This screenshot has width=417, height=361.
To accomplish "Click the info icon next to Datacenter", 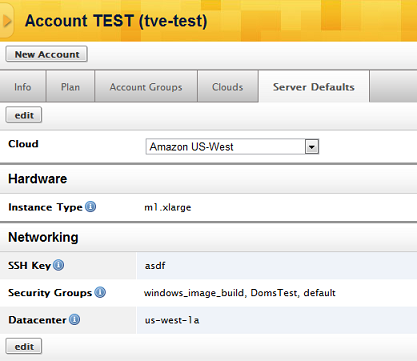I will 74,319.
